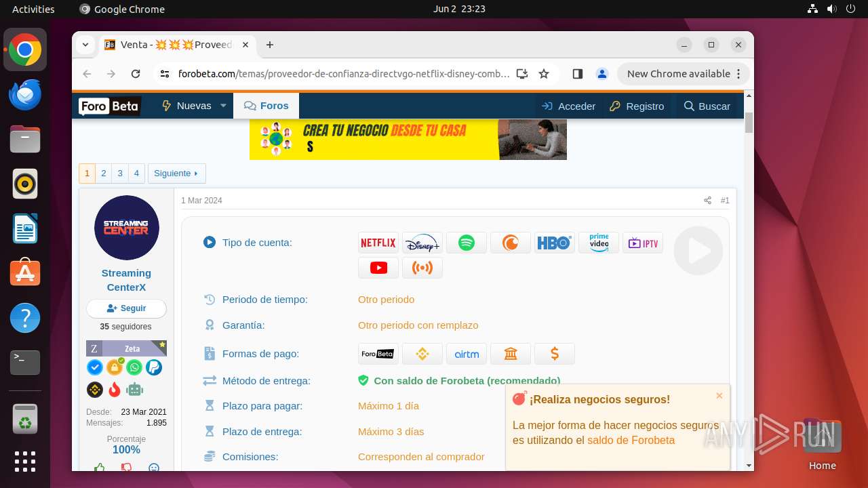Image resolution: width=868 pixels, height=488 pixels.
Task: Go back to the previous page
Action: pos(87,74)
